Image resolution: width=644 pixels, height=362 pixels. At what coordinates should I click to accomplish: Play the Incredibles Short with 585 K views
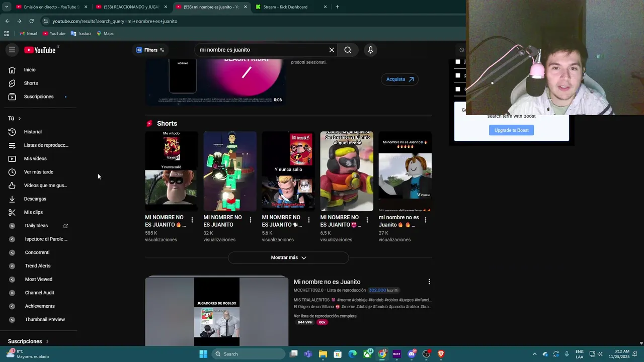pos(172,171)
